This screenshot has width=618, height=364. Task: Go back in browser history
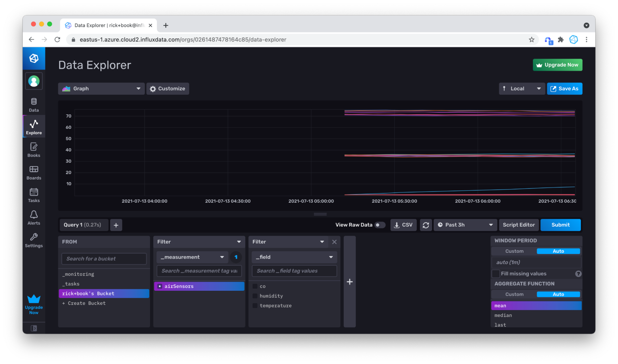[31, 40]
